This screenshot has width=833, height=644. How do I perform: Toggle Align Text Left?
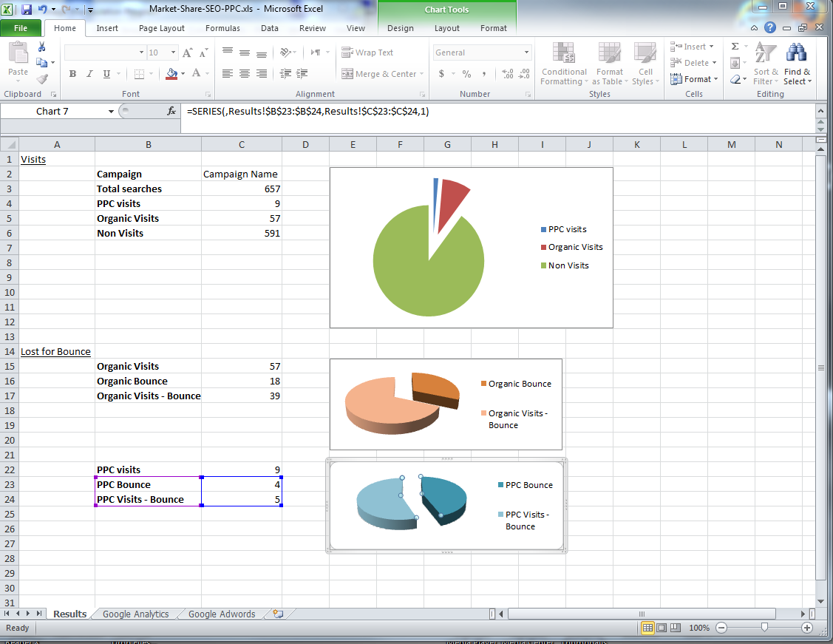tap(228, 74)
